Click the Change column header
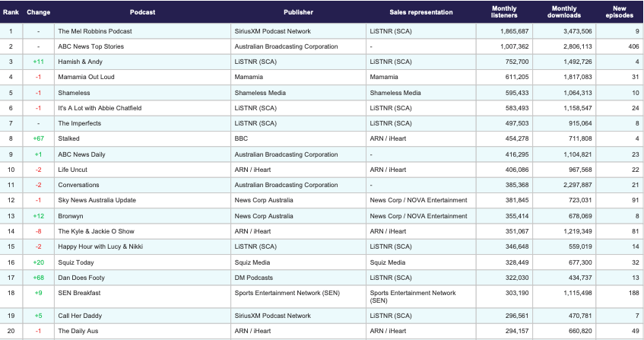 pos(38,12)
